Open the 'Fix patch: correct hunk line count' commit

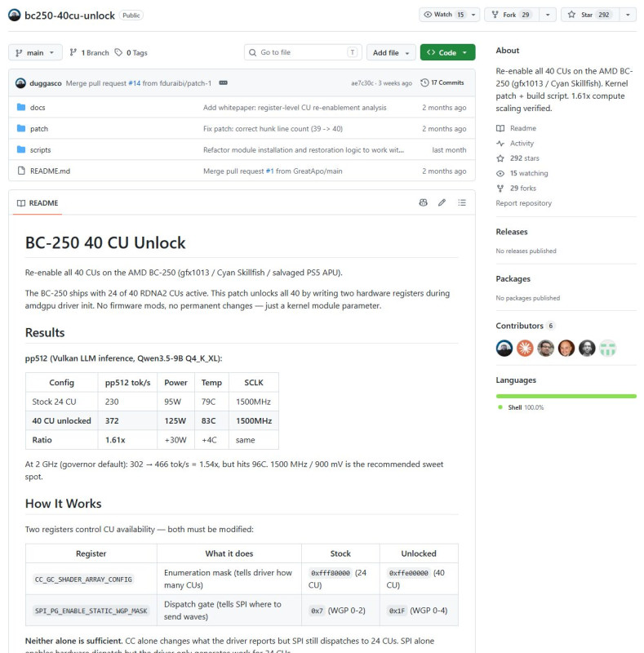(273, 129)
